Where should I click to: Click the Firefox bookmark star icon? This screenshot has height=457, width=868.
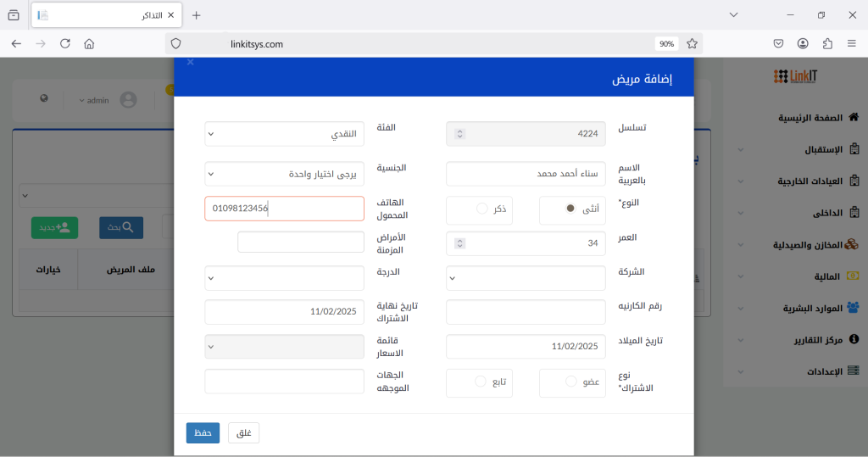[692, 43]
